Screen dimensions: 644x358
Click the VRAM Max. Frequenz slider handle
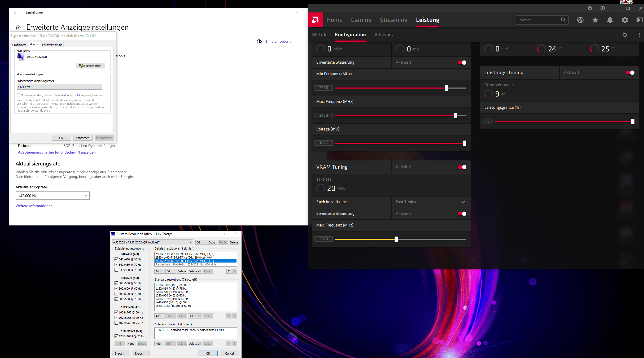click(396, 239)
